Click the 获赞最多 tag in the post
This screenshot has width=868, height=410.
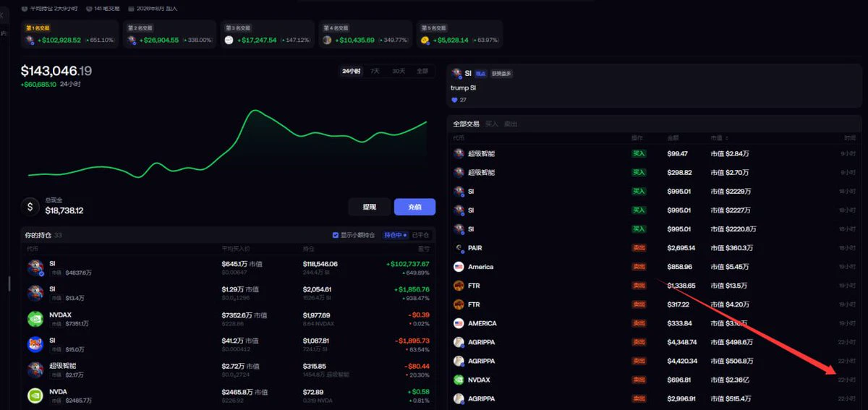pos(502,74)
